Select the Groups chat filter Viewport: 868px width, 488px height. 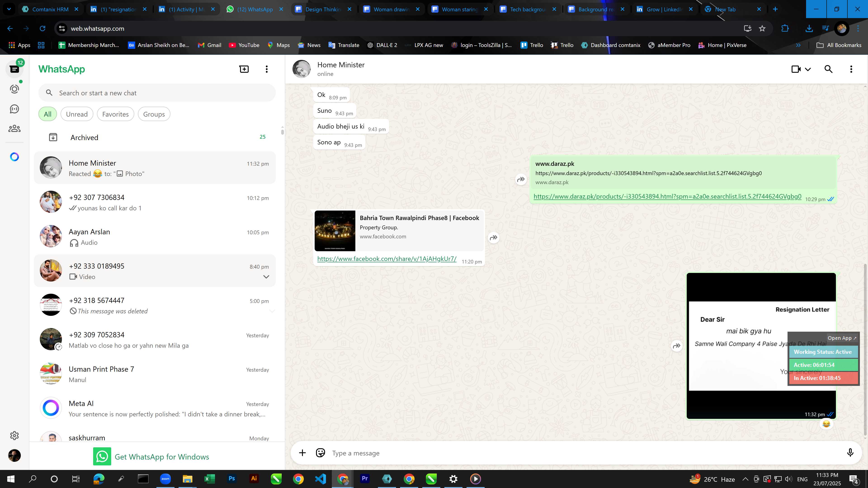coord(154,114)
